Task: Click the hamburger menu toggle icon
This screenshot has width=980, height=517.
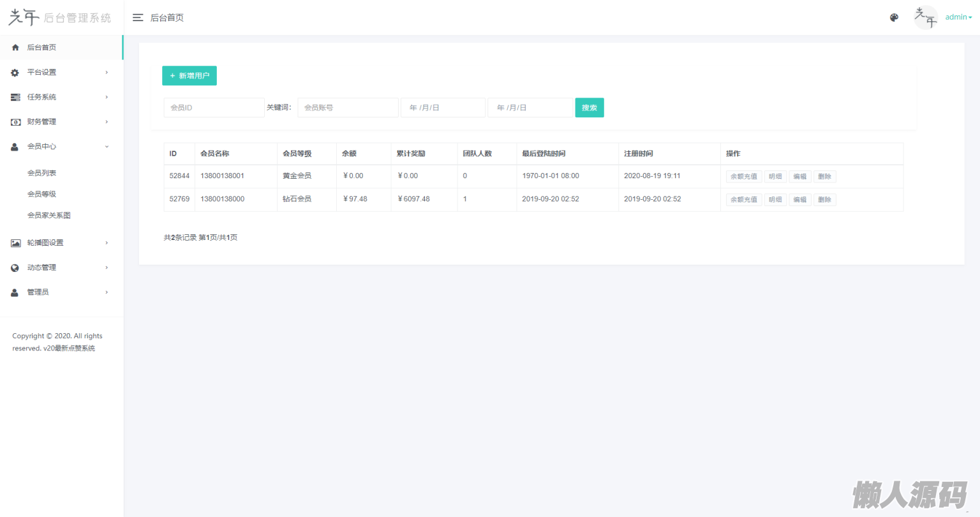Action: pos(137,18)
